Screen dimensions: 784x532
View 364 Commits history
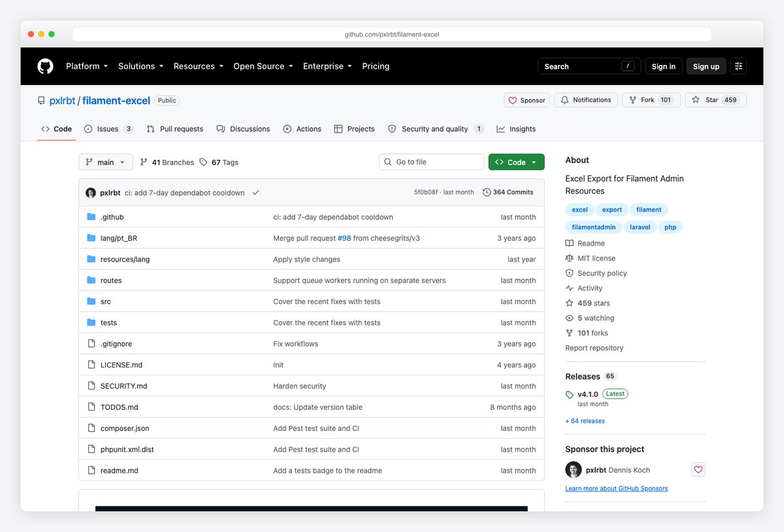tap(508, 193)
